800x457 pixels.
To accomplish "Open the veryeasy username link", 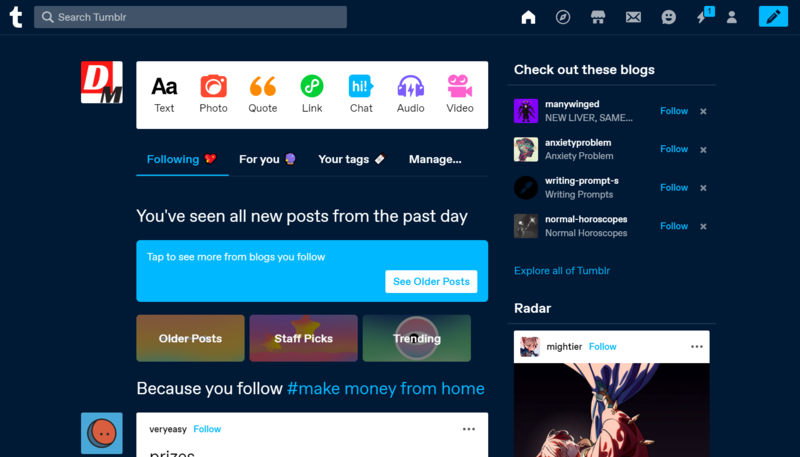I will pyautogui.click(x=168, y=429).
